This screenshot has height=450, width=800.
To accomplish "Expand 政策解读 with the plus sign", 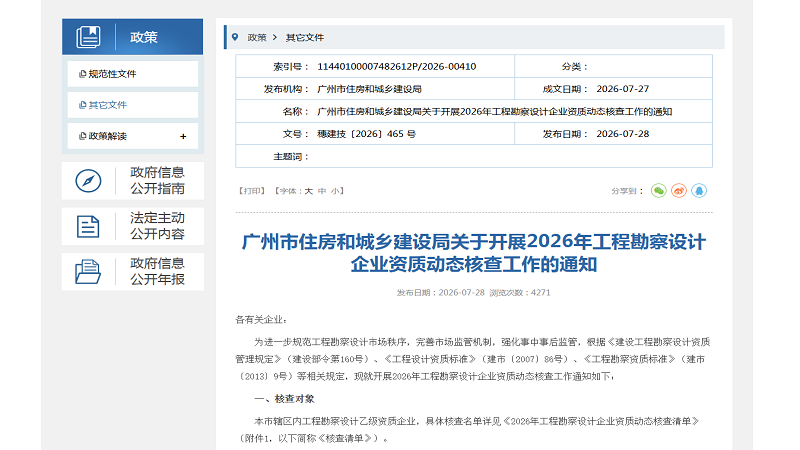I will point(183,136).
